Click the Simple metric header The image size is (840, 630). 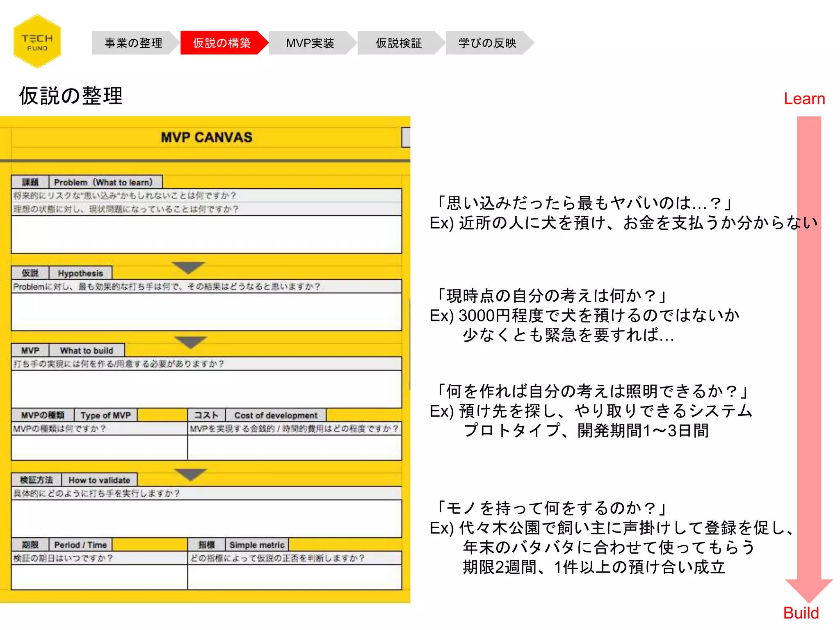click(x=257, y=545)
